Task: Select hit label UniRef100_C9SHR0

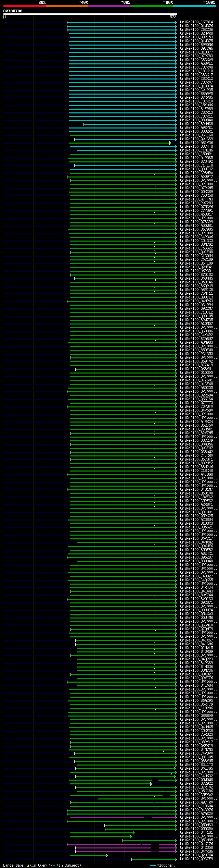Action: [196, 173]
